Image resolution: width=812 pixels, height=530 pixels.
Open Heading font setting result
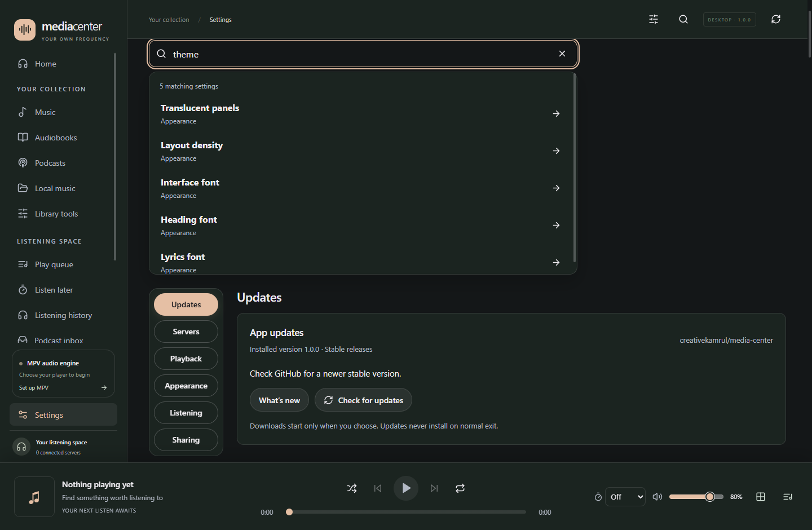point(361,226)
